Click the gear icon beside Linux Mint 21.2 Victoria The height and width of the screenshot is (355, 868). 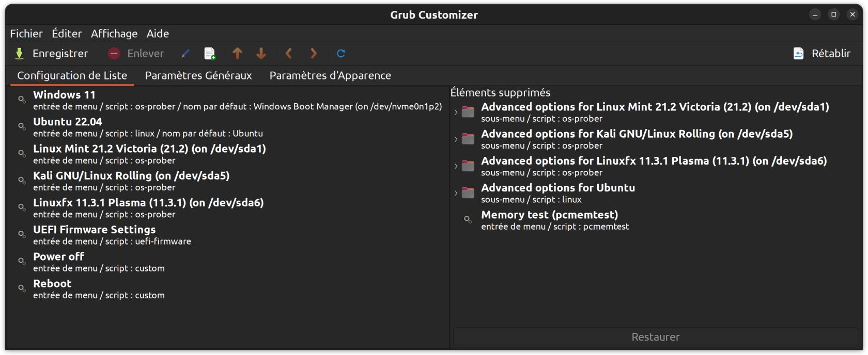pos(22,154)
